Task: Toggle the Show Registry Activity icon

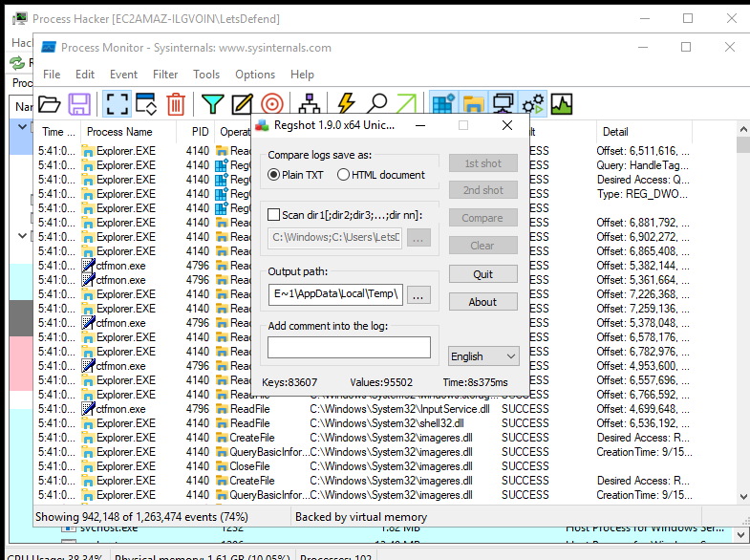Action: [x=443, y=104]
